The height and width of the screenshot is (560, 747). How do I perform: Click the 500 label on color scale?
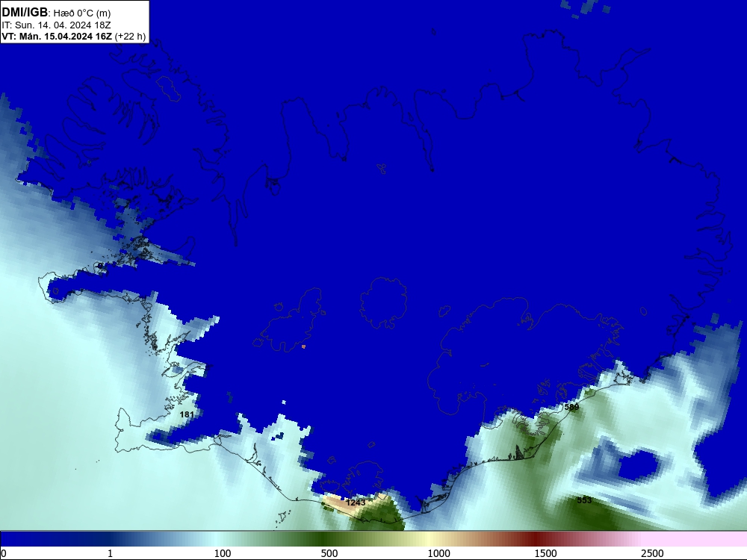tap(329, 553)
